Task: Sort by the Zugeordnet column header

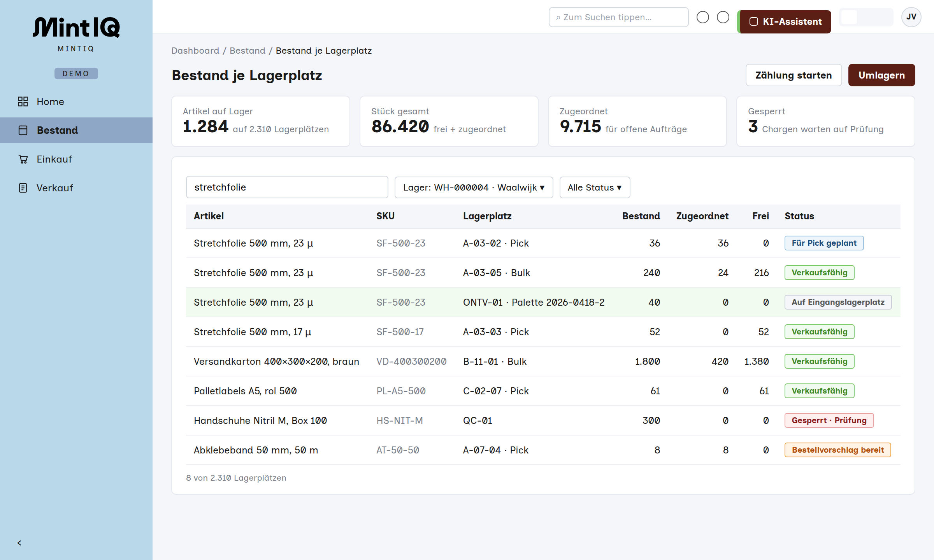Action: click(x=702, y=216)
